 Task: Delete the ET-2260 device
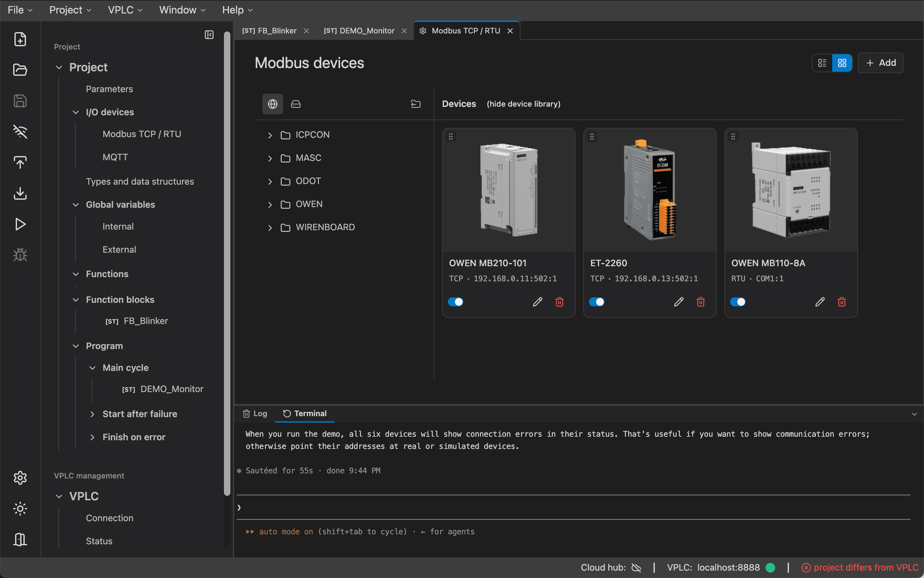pos(701,302)
